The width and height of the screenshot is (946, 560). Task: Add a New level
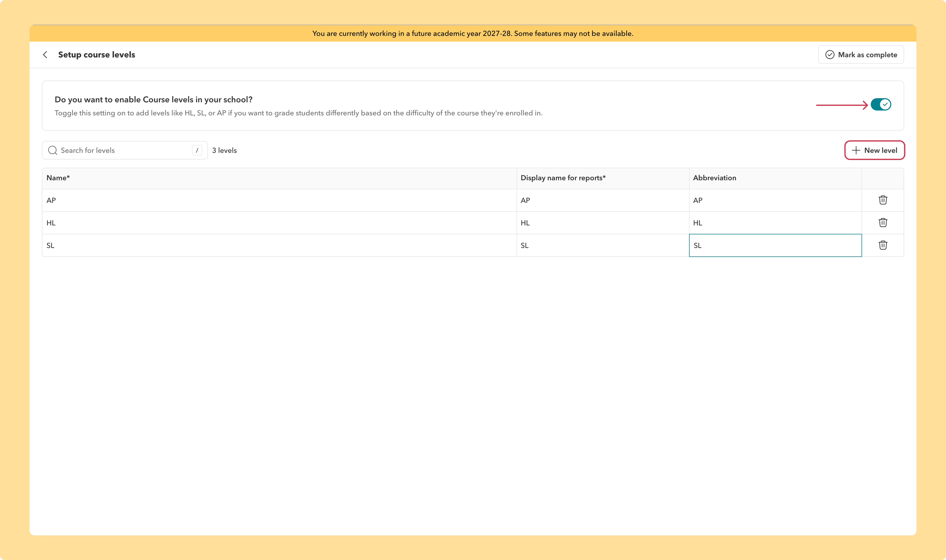[874, 150]
